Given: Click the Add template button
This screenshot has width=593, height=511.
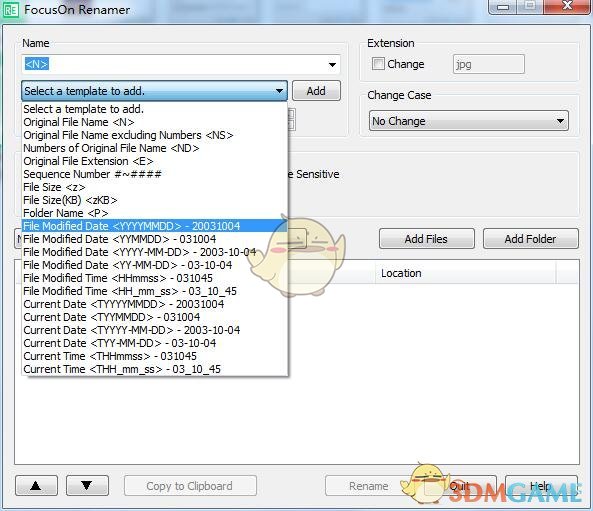Looking at the screenshot, I should click(316, 91).
